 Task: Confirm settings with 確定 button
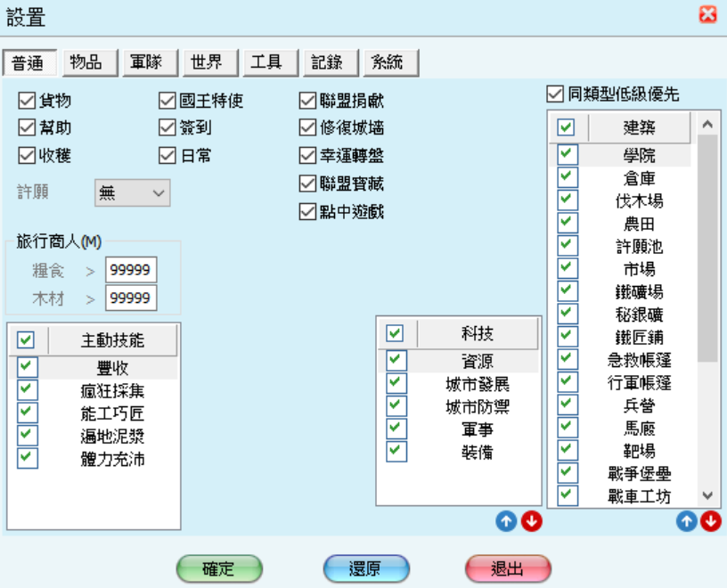point(219,568)
